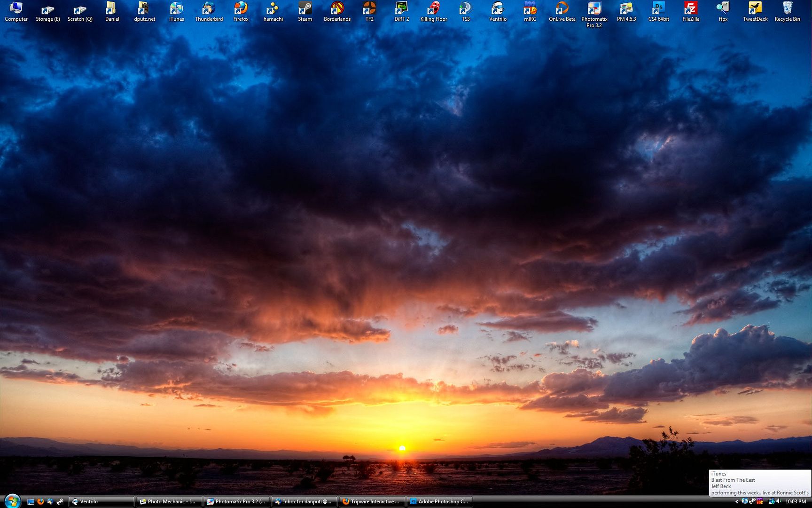Open the Killing Floor shortcut
The image size is (812, 508).
click(433, 9)
